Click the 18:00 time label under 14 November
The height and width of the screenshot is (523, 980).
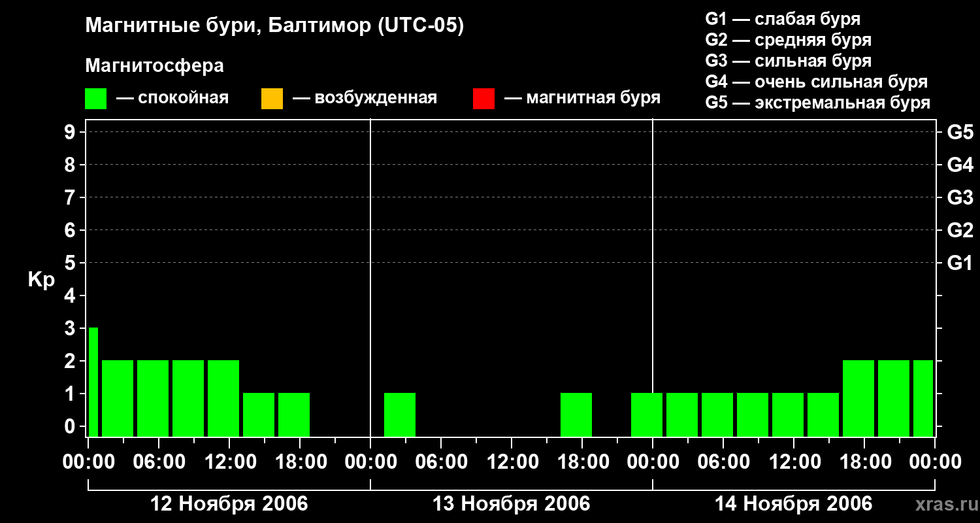point(864,462)
